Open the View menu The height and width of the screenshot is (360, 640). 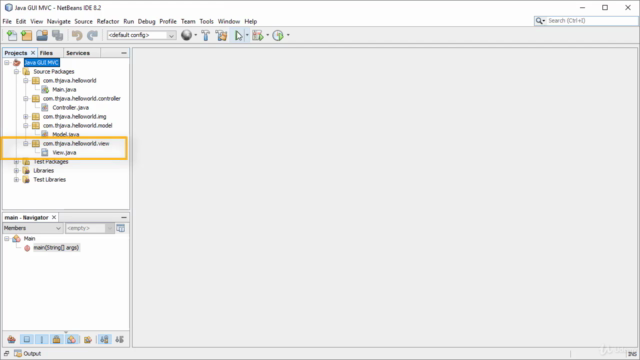(x=36, y=21)
